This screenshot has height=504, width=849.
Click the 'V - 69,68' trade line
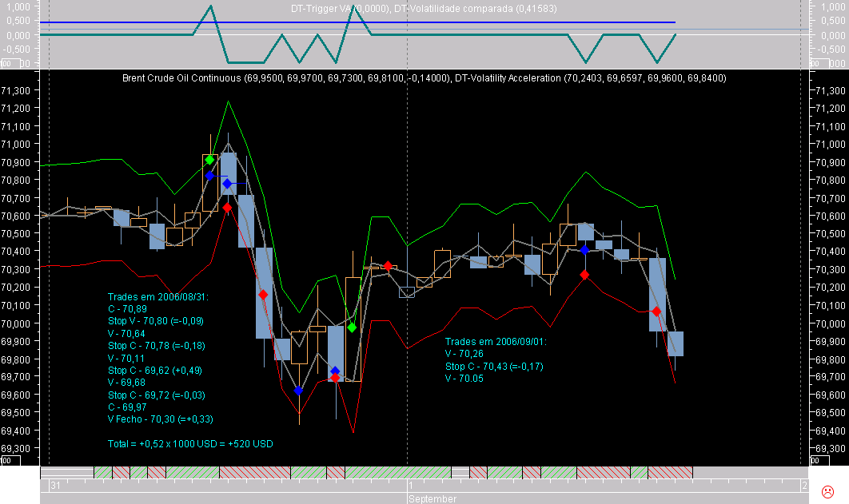click(x=126, y=383)
